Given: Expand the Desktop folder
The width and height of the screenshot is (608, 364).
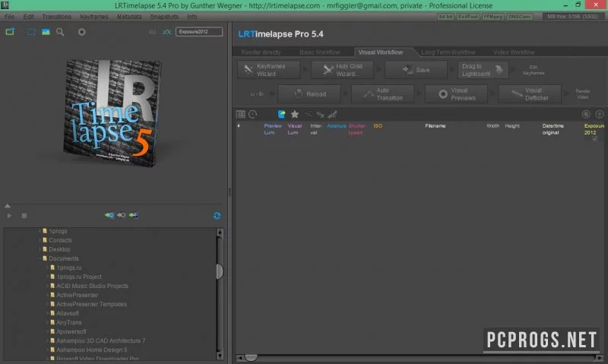Looking at the screenshot, I should click(x=40, y=249).
